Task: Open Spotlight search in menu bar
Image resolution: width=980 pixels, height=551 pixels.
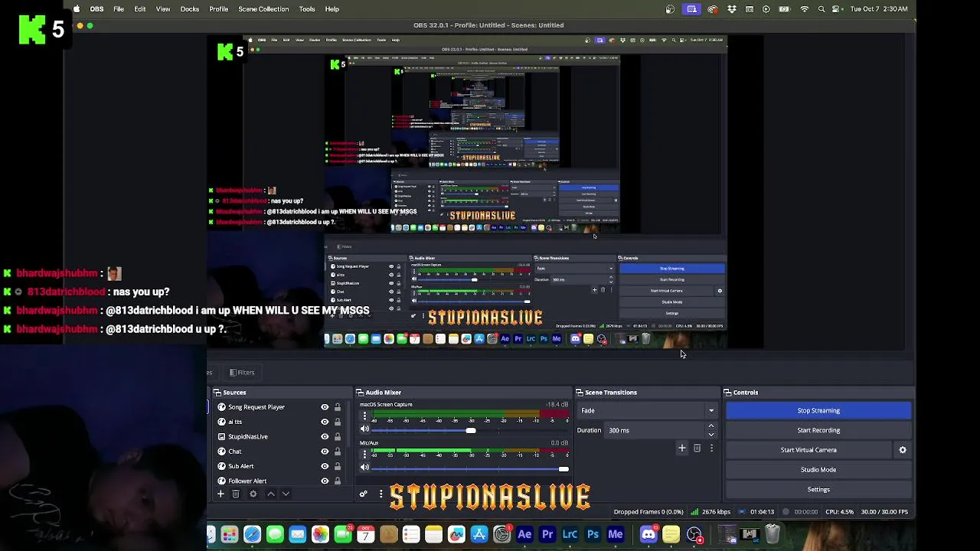Action: pyautogui.click(x=822, y=9)
